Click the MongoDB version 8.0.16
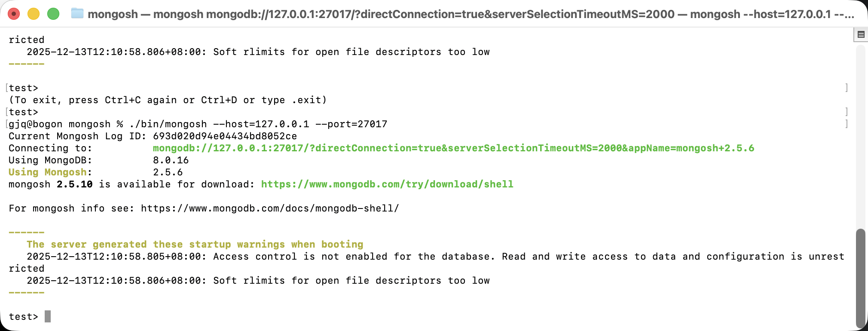The height and width of the screenshot is (331, 868). click(x=171, y=160)
